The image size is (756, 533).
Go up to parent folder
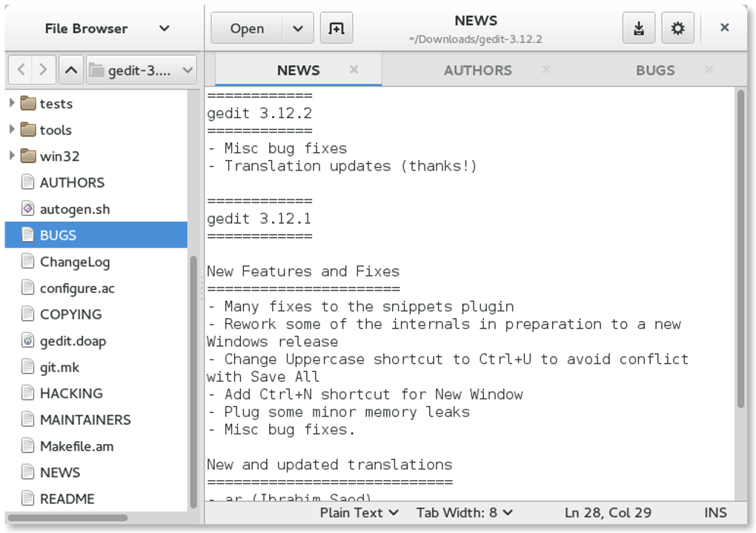click(x=71, y=70)
